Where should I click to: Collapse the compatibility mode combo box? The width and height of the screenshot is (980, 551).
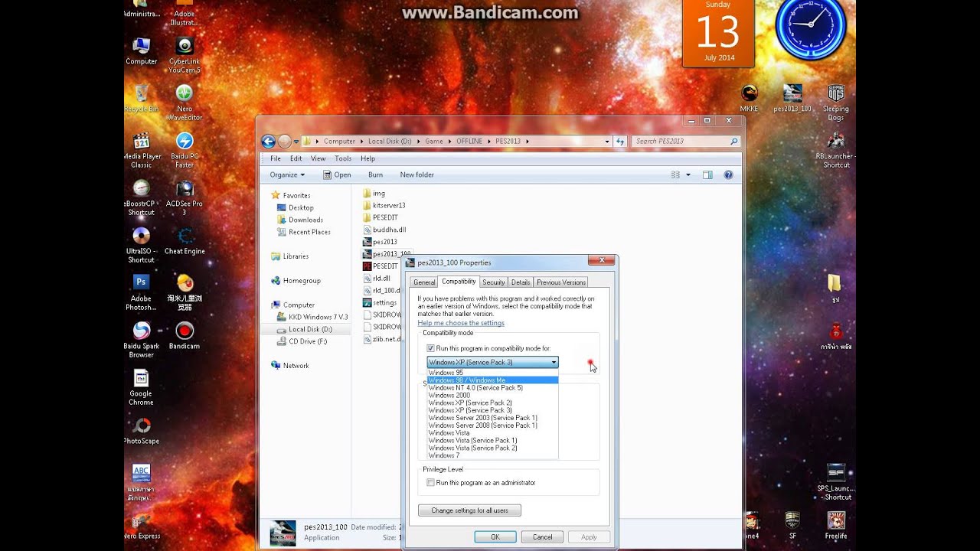click(x=554, y=362)
